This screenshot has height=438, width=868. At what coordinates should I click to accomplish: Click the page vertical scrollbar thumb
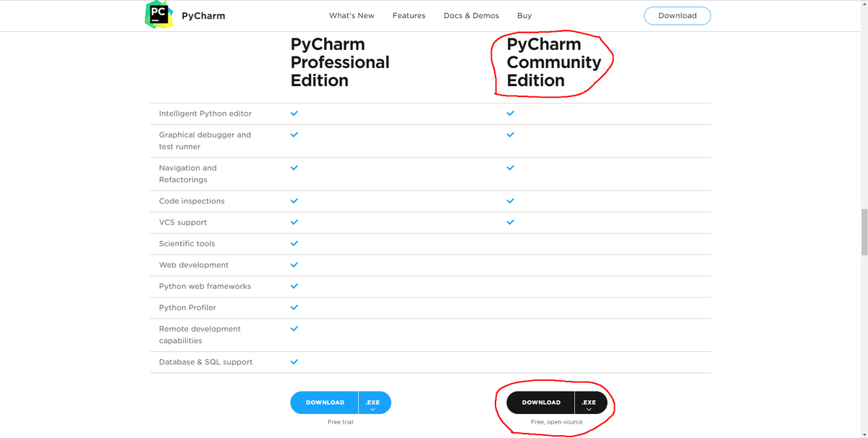[x=864, y=232]
